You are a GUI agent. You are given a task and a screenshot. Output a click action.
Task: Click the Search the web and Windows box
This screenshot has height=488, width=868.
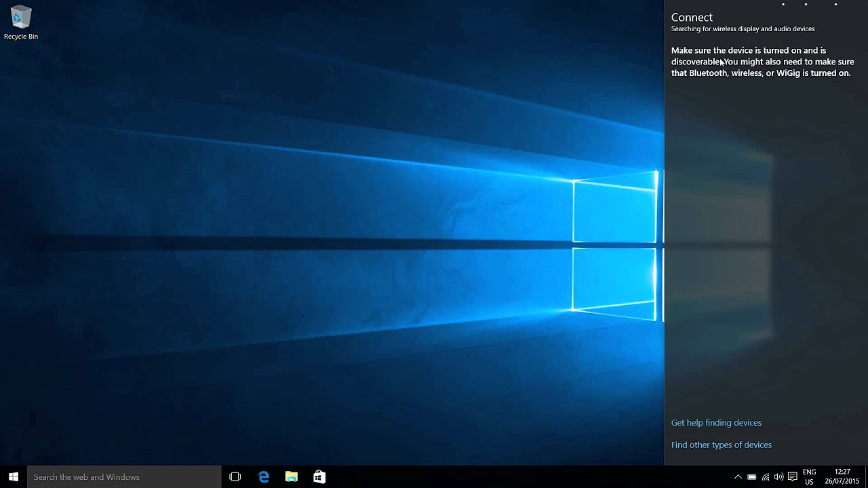124,477
